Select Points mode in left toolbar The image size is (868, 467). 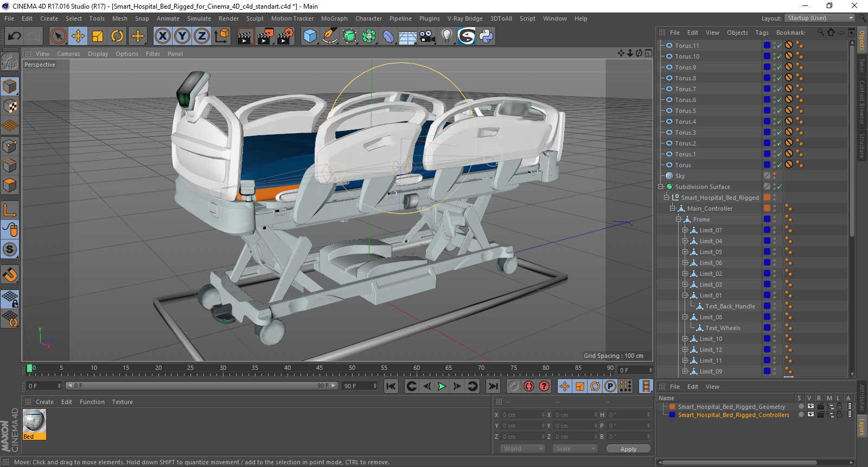pyautogui.click(x=10, y=146)
